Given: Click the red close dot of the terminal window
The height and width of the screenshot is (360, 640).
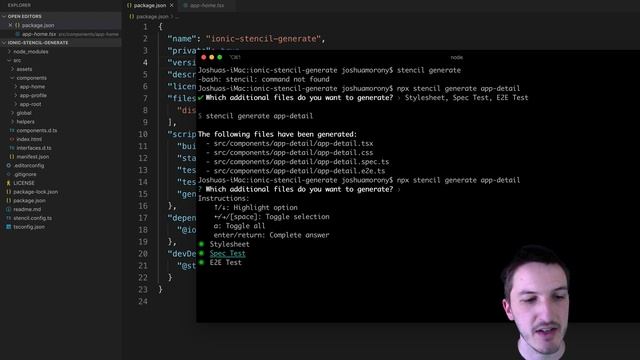Looking at the screenshot, I should (203, 57).
